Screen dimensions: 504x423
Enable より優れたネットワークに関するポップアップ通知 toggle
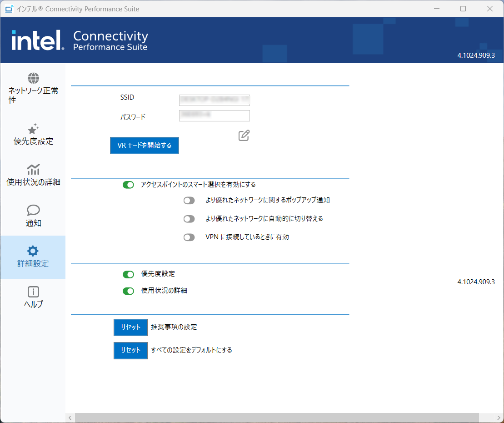tap(189, 200)
